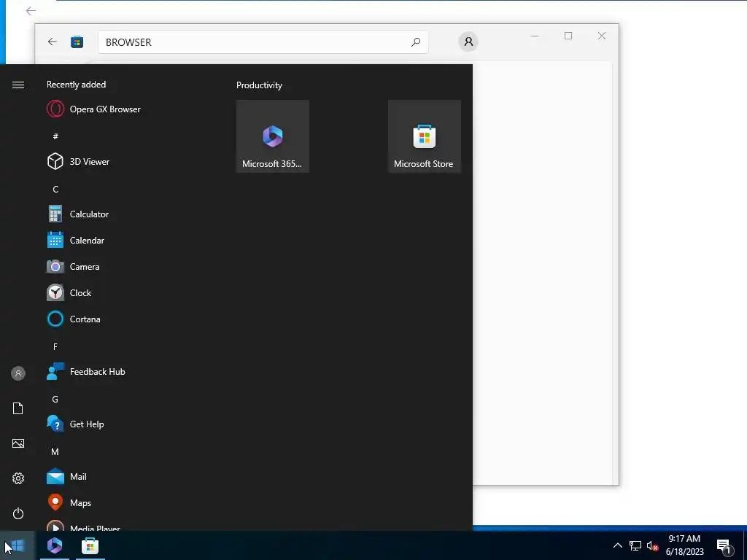Click the back arrow in the background window

(x=31, y=10)
